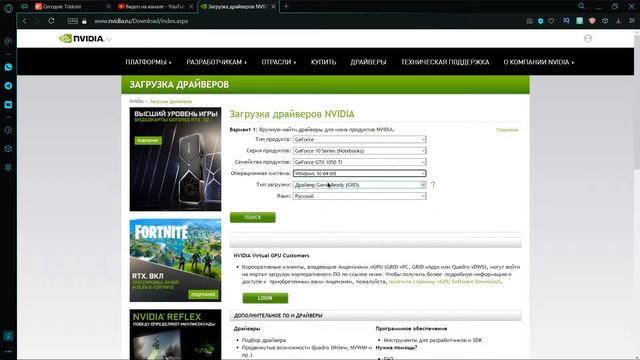This screenshot has height=360, width=640.
Task: Open the snapshot camera icon in toolbar
Action: tap(529, 21)
